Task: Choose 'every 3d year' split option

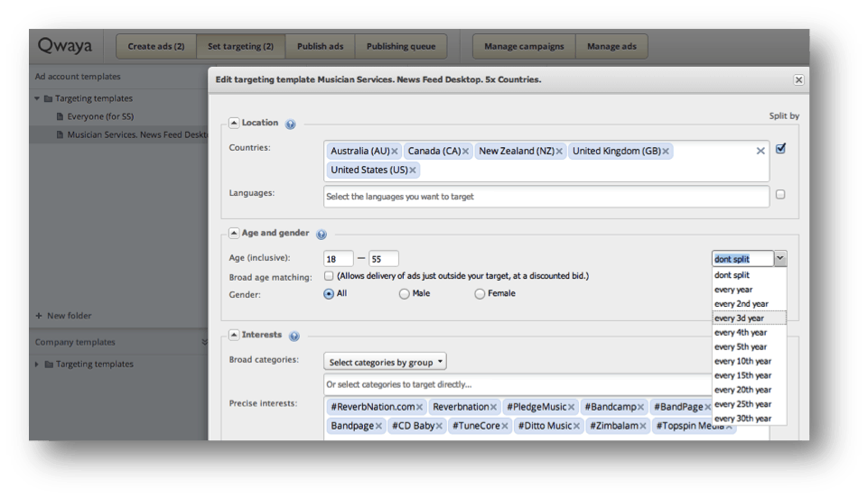Action: (749, 319)
